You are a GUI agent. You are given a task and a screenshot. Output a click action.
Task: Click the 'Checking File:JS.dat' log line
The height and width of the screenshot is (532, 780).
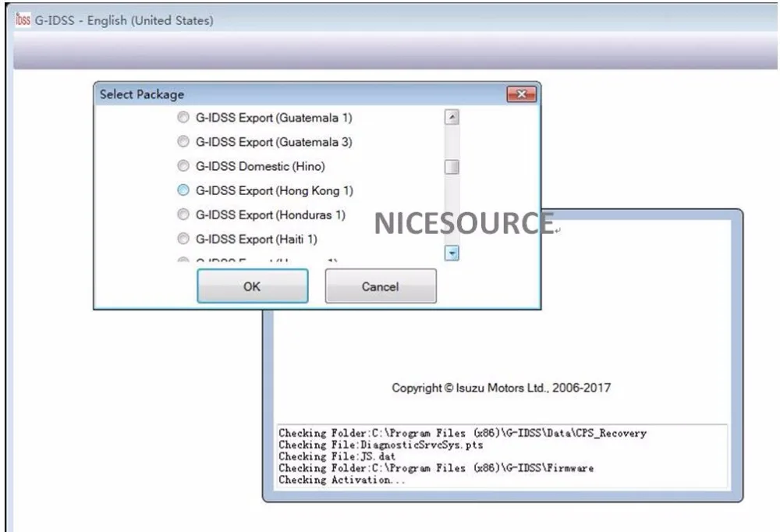pos(337,456)
